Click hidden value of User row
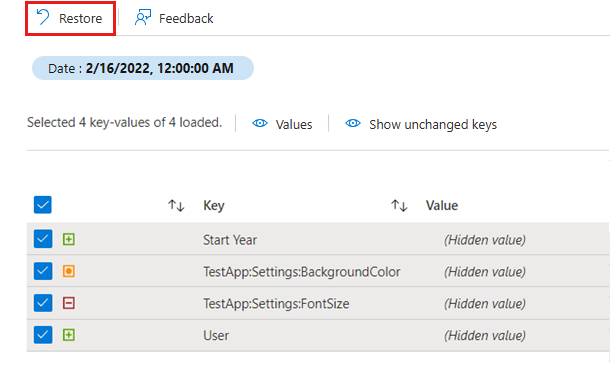 click(485, 335)
